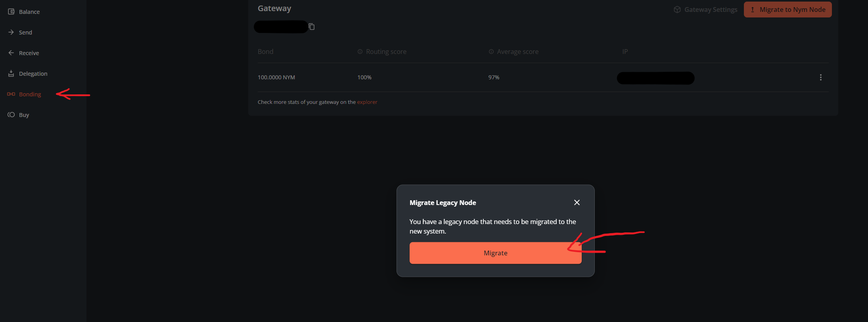Image resolution: width=868 pixels, height=322 pixels.
Task: Click the Migrate button in dialog
Action: (495, 253)
